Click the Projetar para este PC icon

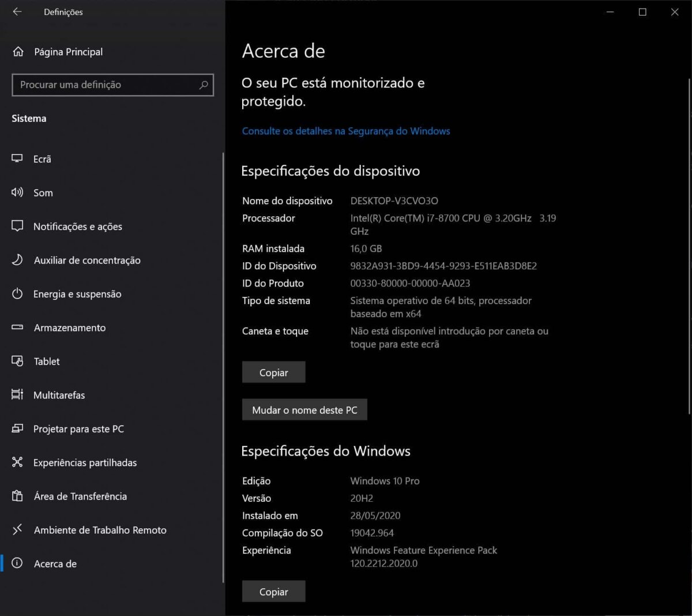tap(17, 429)
